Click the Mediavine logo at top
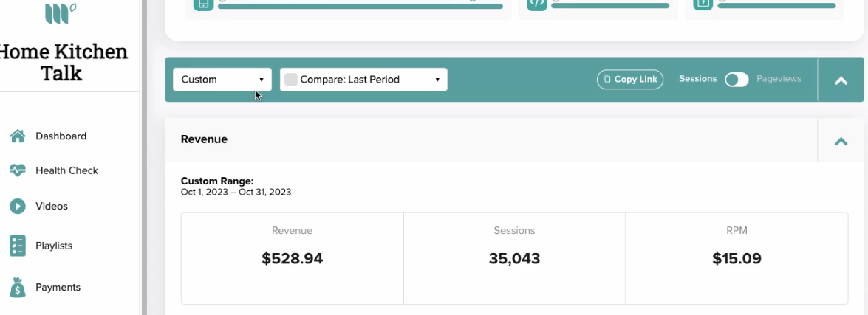Image resolution: width=868 pixels, height=315 pixels. click(x=61, y=12)
